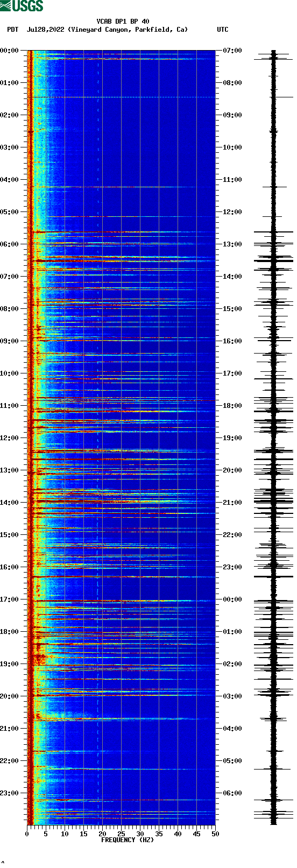Click the 04:00 PDT time label
Viewport: 297px width, 868px height.
[9, 180]
